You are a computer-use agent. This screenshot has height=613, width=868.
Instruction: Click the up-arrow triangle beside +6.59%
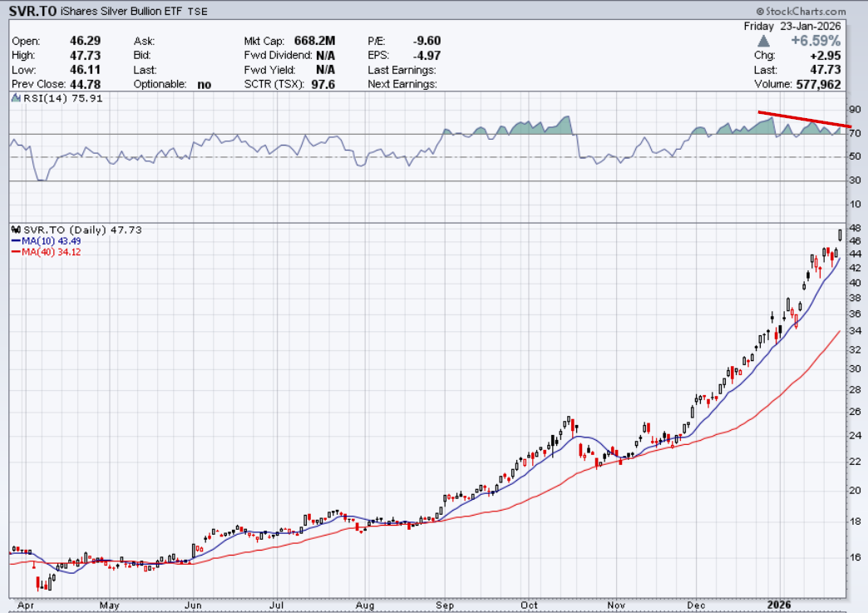click(x=763, y=41)
